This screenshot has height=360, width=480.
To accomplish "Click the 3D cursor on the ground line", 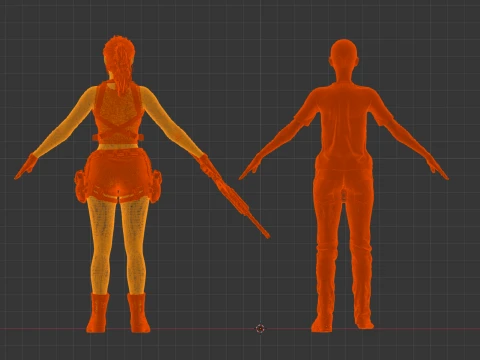I will pyautogui.click(x=260, y=328).
